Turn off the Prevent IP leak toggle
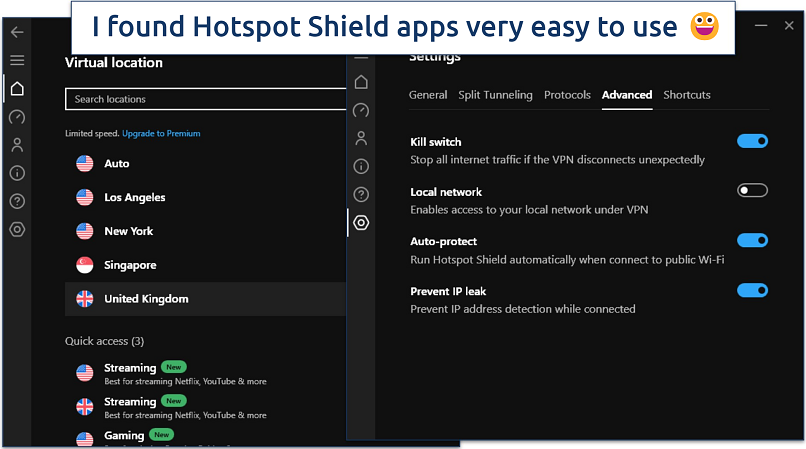The image size is (806, 449). click(753, 290)
